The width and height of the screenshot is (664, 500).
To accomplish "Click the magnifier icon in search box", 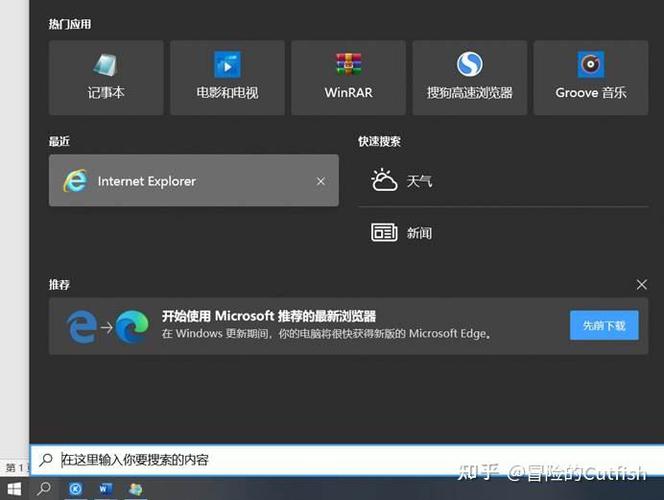I will (x=46, y=460).
